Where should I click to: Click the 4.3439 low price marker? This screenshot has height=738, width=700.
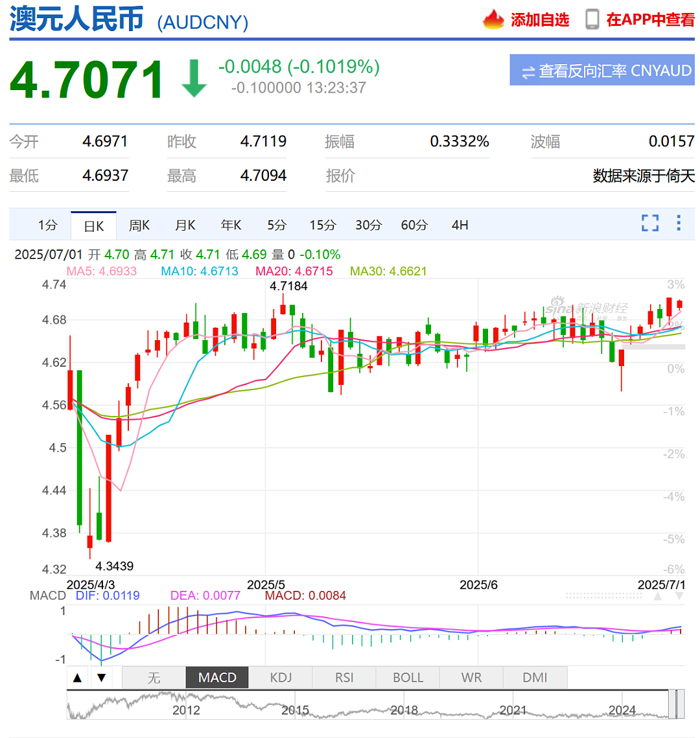pos(114,566)
